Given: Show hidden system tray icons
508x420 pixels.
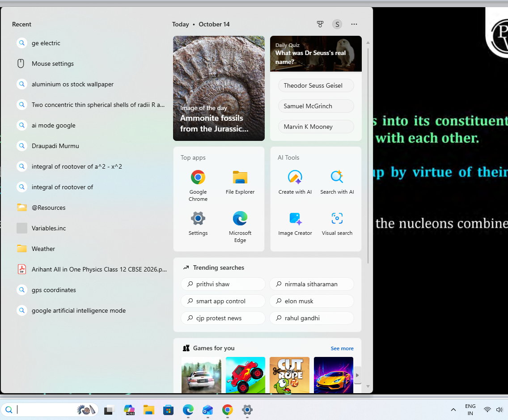Looking at the screenshot, I should (453, 410).
